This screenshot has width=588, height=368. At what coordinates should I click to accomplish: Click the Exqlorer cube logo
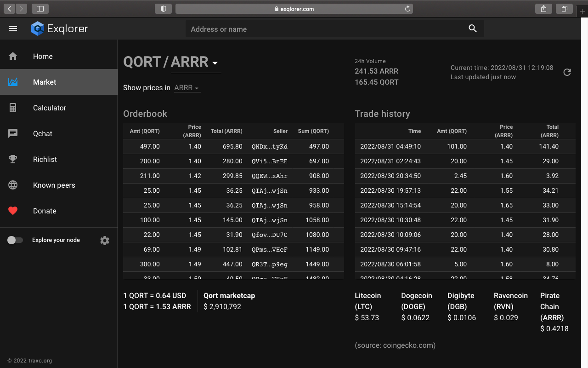click(37, 29)
